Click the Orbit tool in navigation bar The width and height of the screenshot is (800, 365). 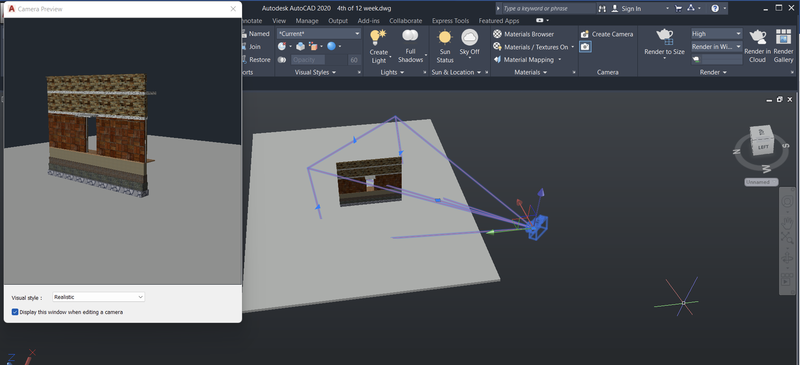[x=787, y=259]
